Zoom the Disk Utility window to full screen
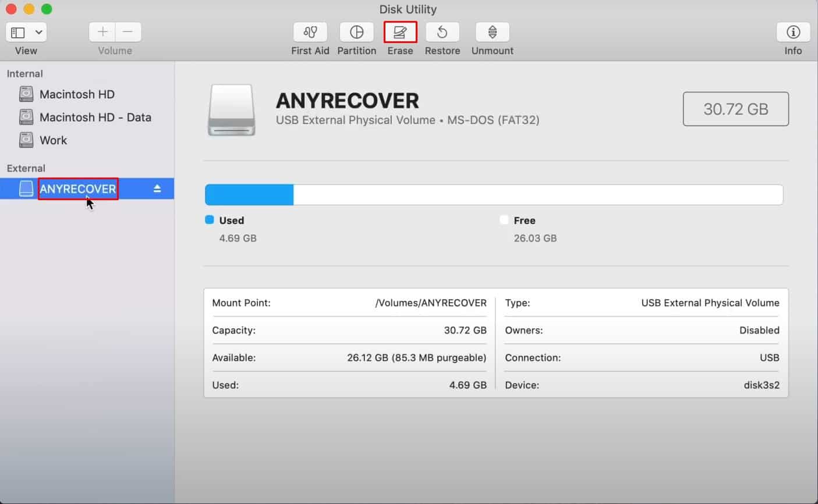Screen dimensions: 818x504 [x=47, y=9]
